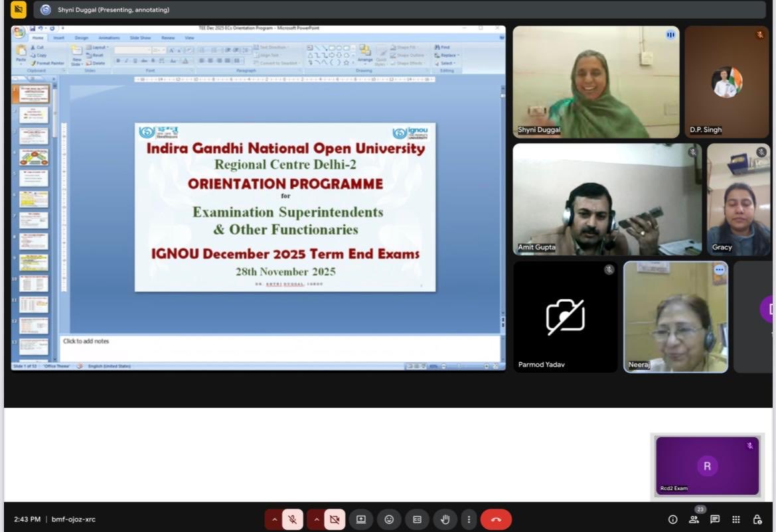Click the yellow icon at top-left corner
Image resolution: width=776 pixels, height=532 pixels.
[19, 9]
